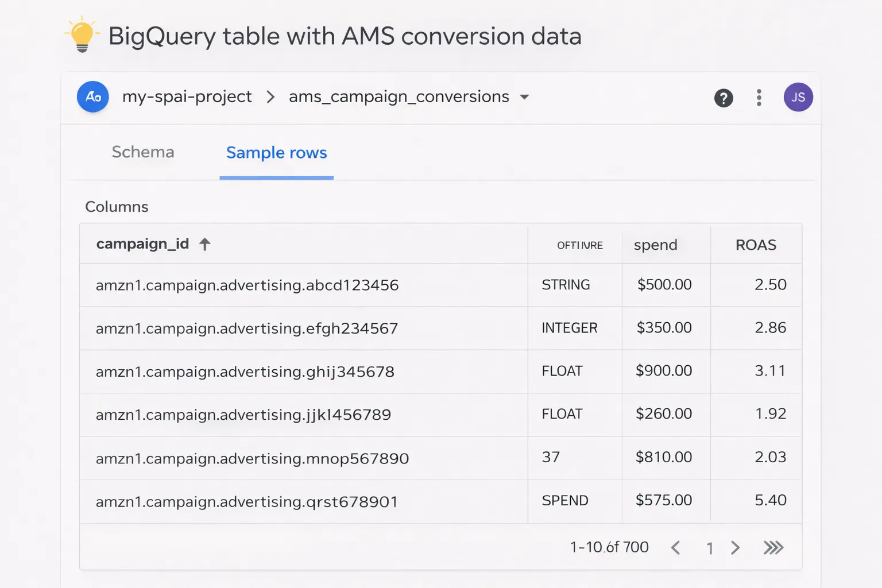Image resolution: width=882 pixels, height=588 pixels.
Task: Click the ams_campaign_conversions breadcrumb
Action: (399, 96)
